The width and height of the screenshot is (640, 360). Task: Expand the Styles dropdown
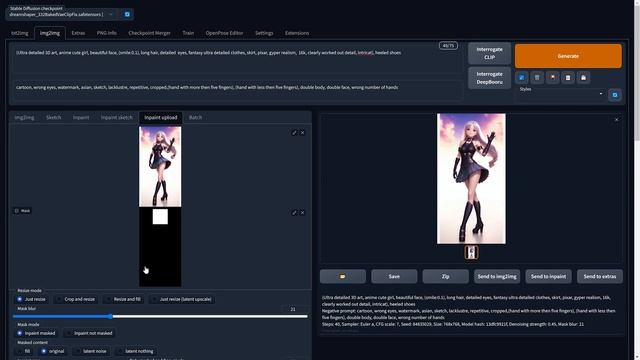click(561, 94)
